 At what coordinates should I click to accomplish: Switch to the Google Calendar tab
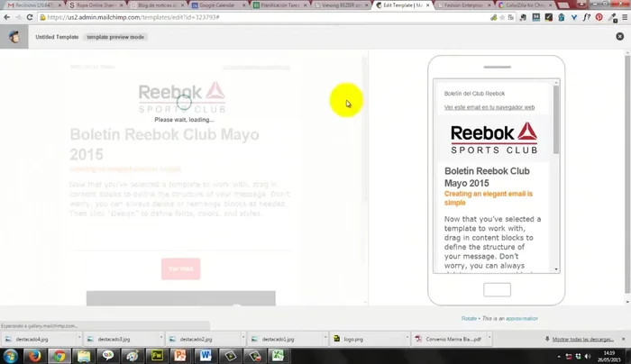(x=217, y=5)
